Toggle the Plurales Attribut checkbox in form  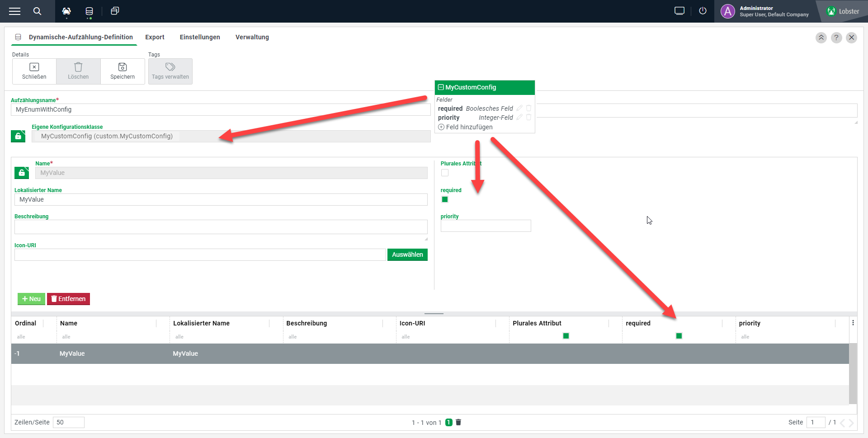coord(445,173)
